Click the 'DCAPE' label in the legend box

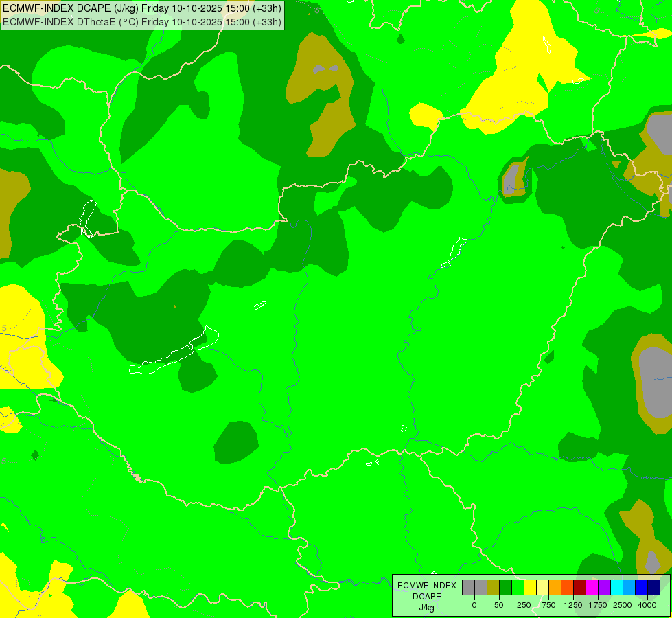(427, 597)
